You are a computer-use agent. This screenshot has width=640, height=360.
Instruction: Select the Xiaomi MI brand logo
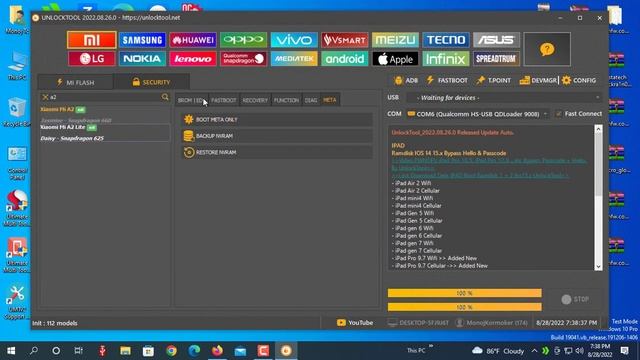[x=92, y=40]
